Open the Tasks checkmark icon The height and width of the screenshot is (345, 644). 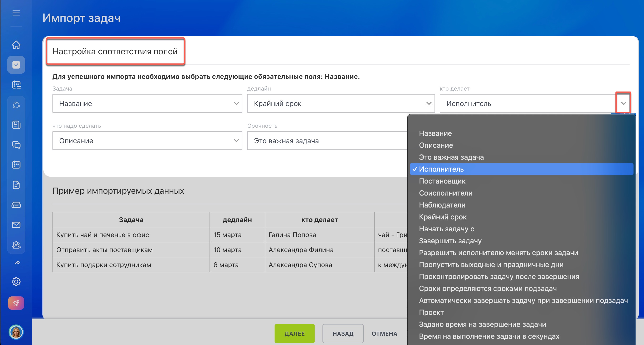pyautogui.click(x=16, y=65)
